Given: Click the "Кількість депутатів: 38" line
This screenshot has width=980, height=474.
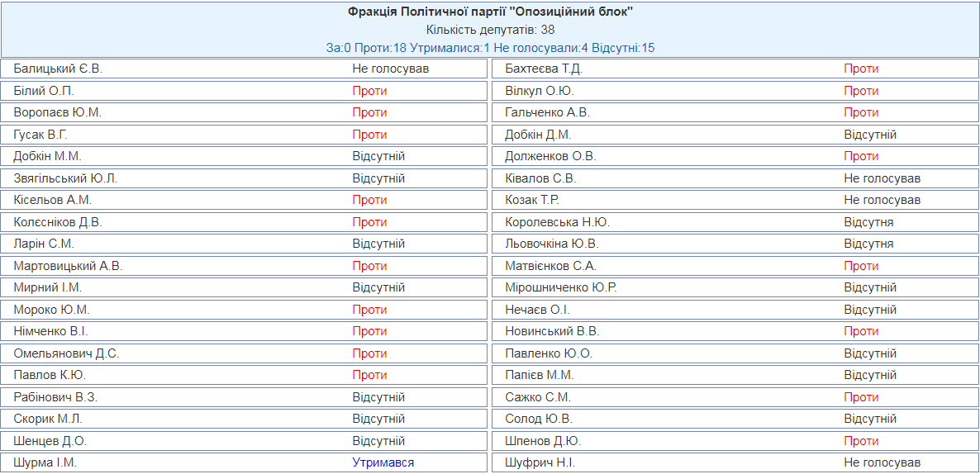Looking at the screenshot, I should (x=490, y=30).
